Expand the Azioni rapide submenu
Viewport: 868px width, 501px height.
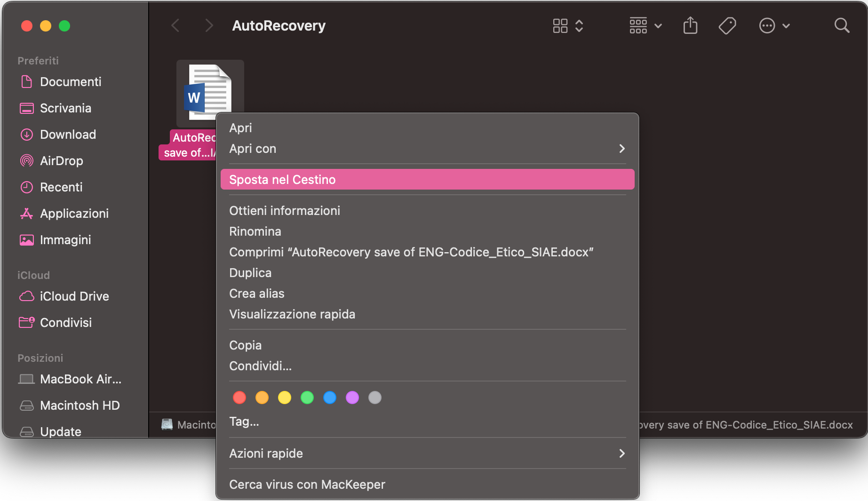[427, 453]
